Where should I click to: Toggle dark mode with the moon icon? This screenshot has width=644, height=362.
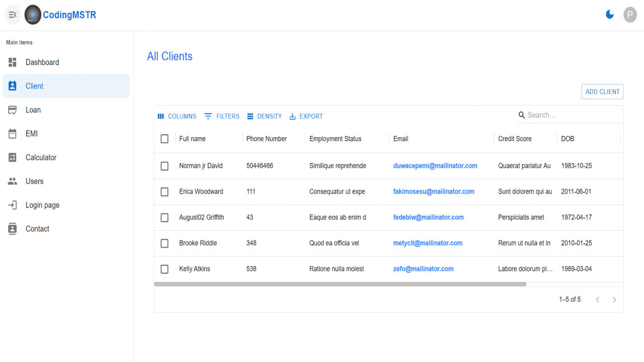[610, 15]
